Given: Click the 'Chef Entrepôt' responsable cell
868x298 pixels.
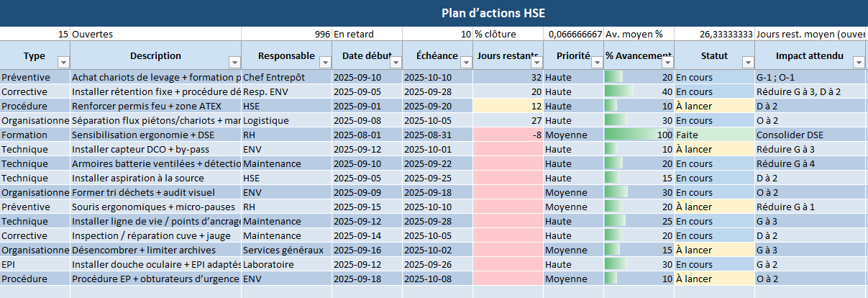Looking at the screenshot, I should pyautogui.click(x=286, y=77).
